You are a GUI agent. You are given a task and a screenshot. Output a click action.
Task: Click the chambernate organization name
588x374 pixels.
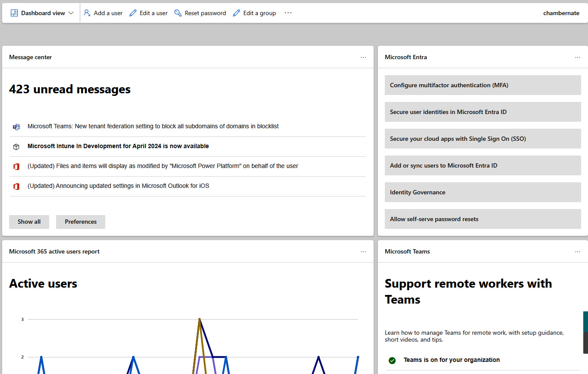point(561,13)
